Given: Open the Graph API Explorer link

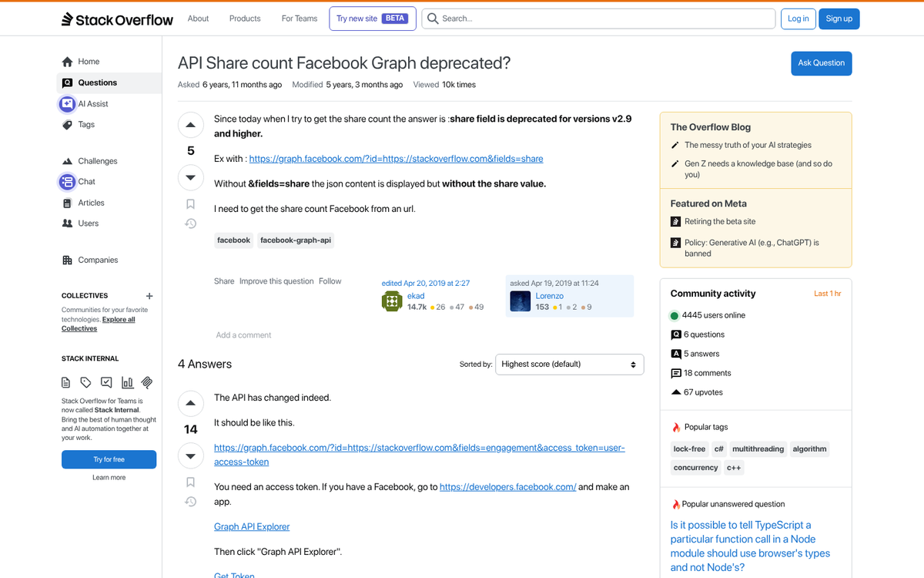Looking at the screenshot, I should click(251, 526).
